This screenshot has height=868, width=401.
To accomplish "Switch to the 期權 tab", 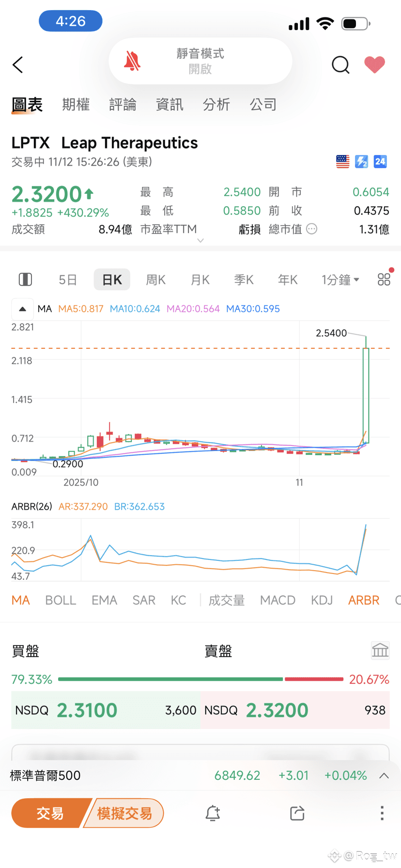I will click(x=76, y=105).
